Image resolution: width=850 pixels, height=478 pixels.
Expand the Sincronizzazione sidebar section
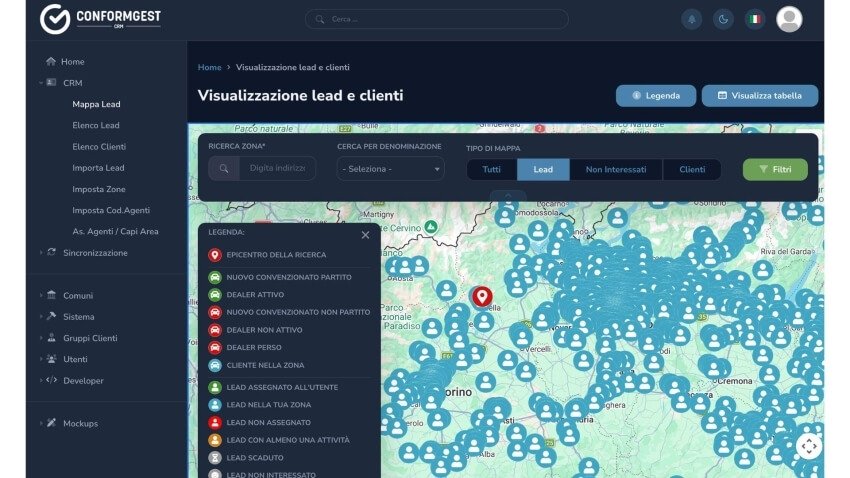pos(41,253)
